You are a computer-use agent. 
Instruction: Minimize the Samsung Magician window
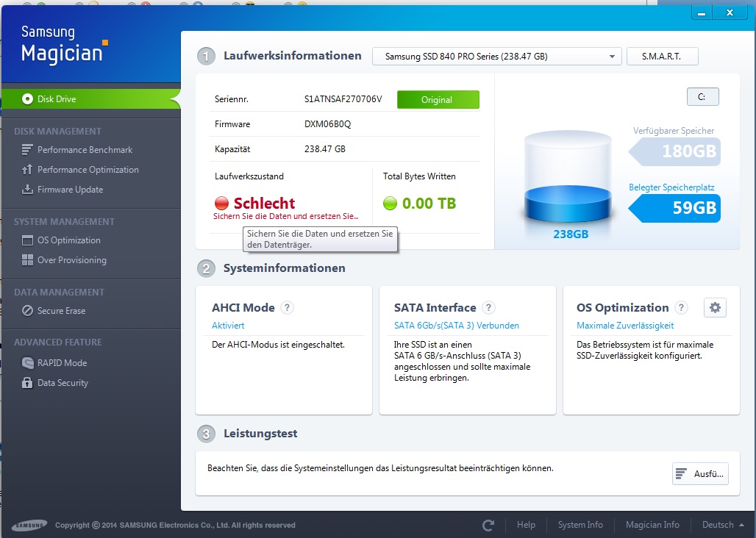click(x=702, y=13)
